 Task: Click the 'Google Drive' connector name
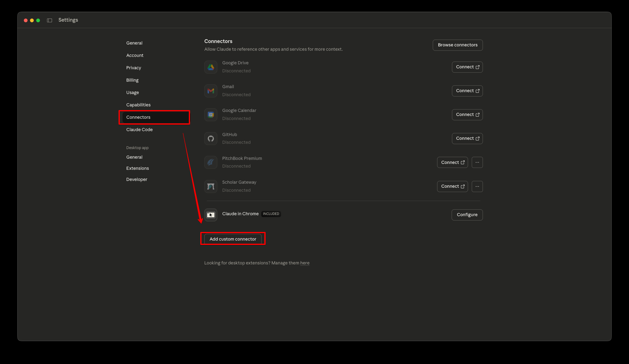tap(235, 63)
